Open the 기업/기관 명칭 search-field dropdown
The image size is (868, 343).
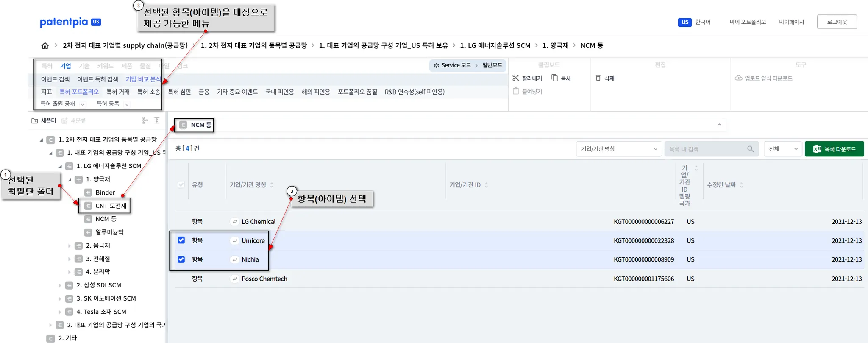619,149
